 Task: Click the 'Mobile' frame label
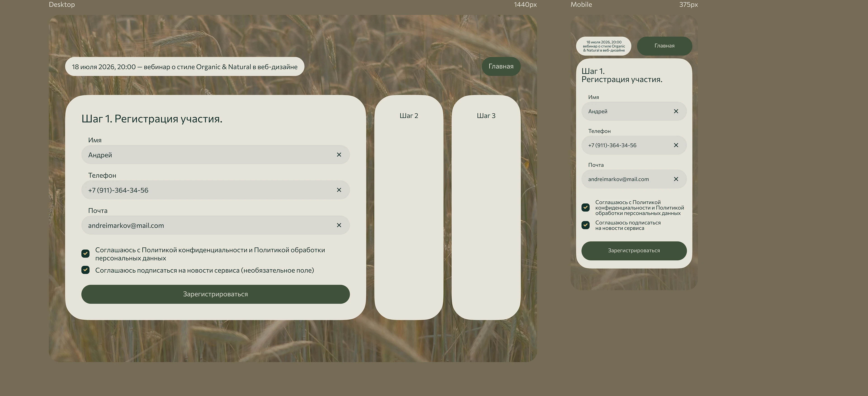pyautogui.click(x=581, y=5)
